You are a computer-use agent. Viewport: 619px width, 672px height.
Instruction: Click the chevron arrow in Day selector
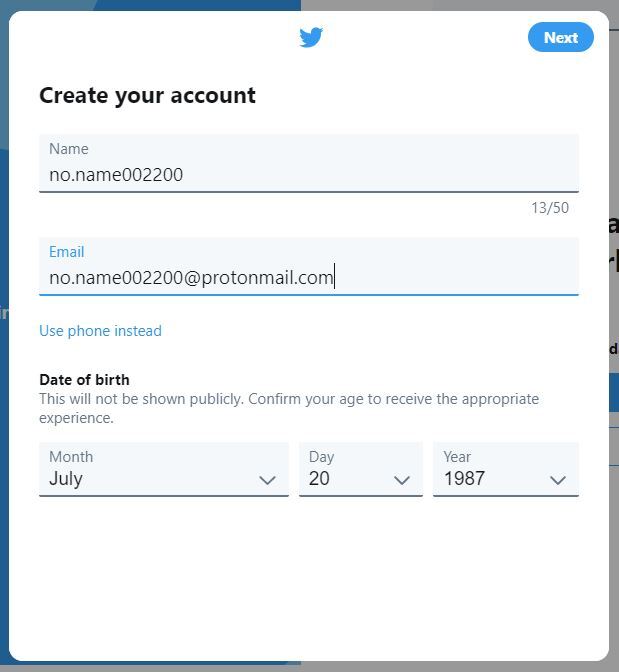402,480
